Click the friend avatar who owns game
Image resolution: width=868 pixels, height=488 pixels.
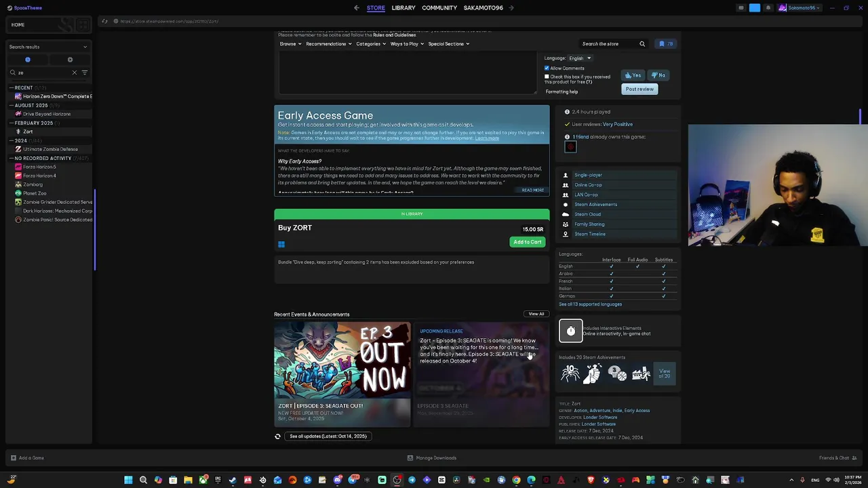(x=570, y=147)
